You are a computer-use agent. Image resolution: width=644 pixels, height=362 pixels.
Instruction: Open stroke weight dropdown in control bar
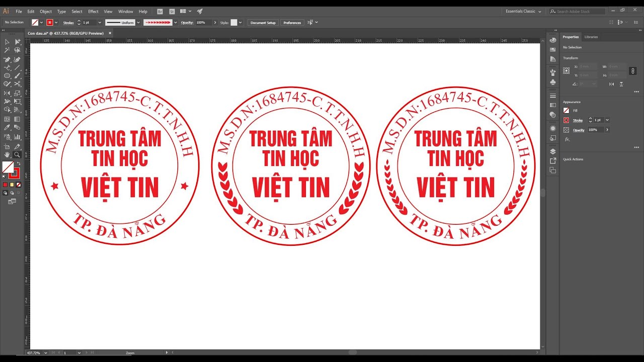point(100,23)
